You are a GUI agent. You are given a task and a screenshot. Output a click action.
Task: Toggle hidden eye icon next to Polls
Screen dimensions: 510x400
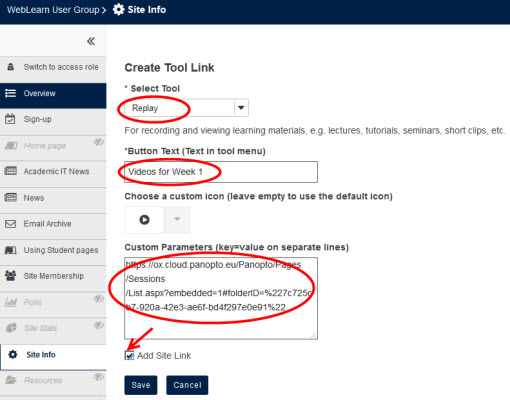(98, 299)
